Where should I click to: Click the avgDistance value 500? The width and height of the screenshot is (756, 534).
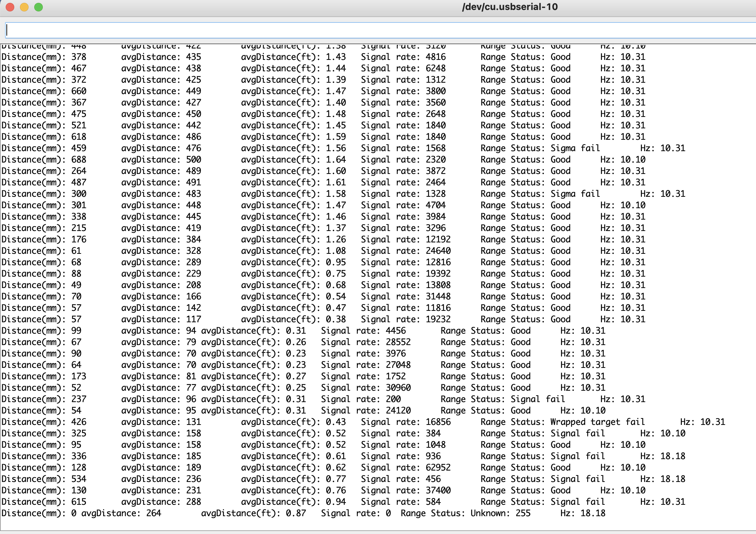coord(194,160)
